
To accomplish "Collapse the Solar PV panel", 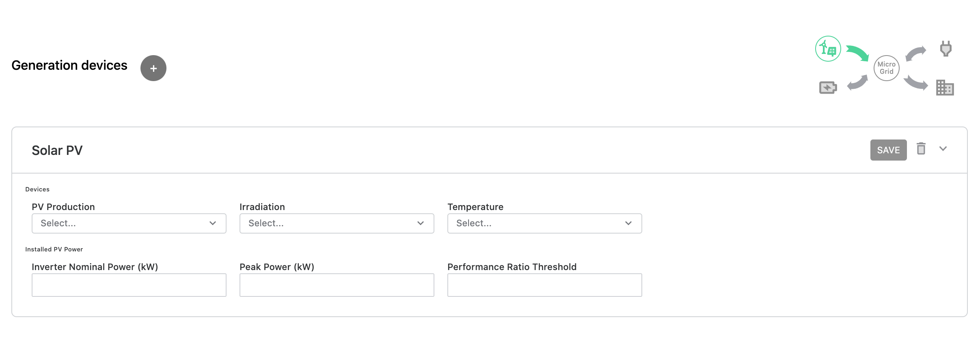I will [x=943, y=149].
